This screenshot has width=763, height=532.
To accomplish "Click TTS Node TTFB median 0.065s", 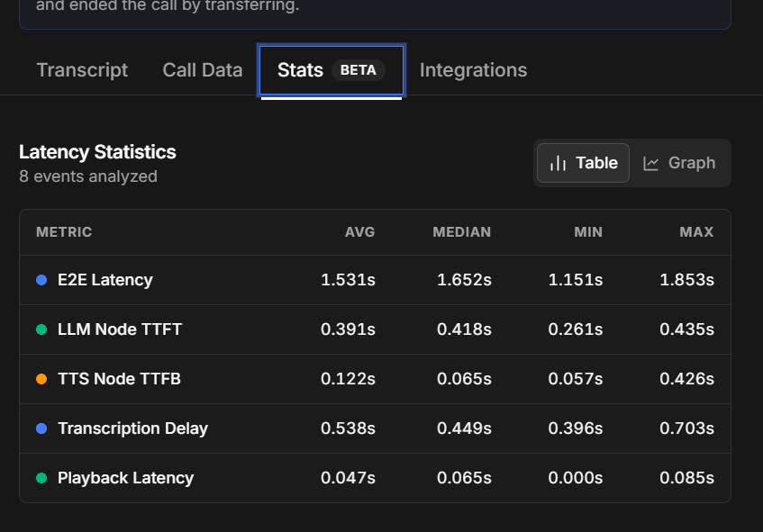I will (x=464, y=379).
